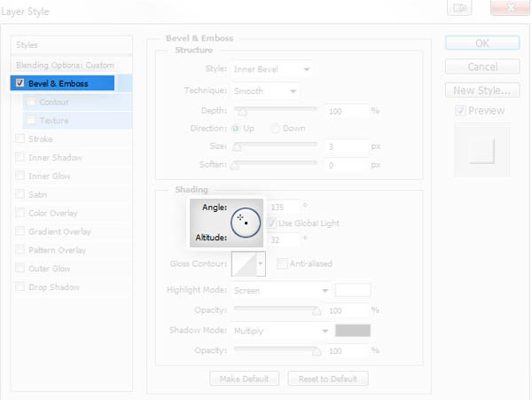Uncheck the Bevel & Emboss checkbox

click(x=20, y=83)
